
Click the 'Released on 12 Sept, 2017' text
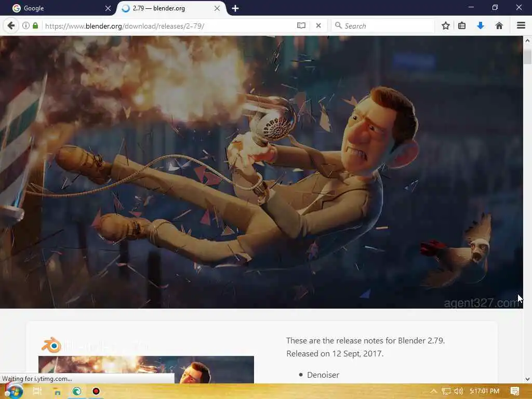[x=335, y=353]
